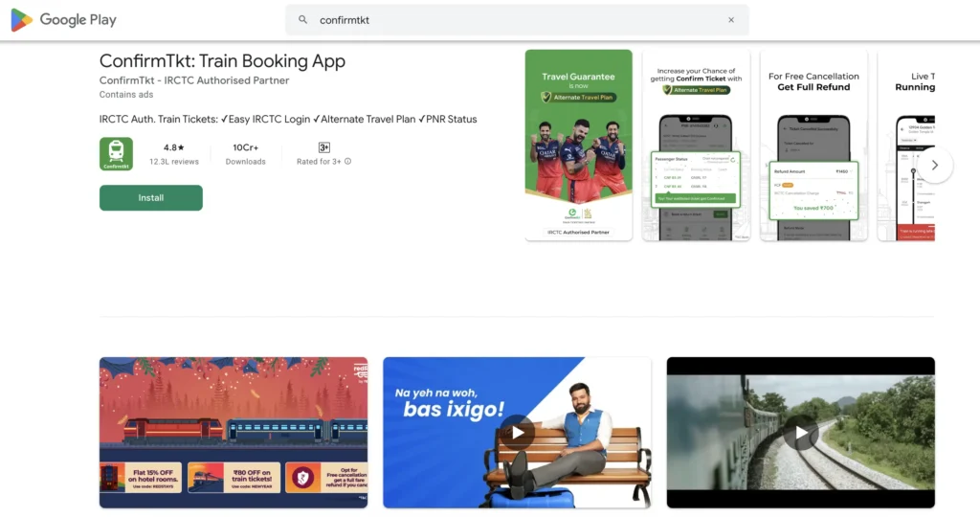Open the Alternate Travel Plan screenshot
980x517 pixels.
click(695, 145)
